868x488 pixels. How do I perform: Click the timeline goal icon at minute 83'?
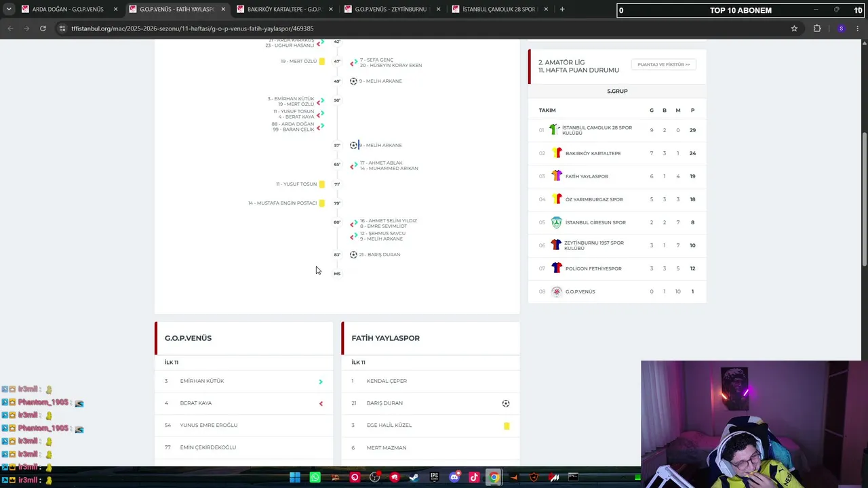pos(353,255)
